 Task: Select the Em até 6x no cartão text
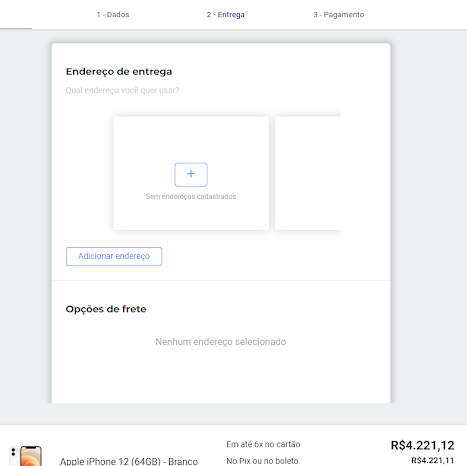click(x=263, y=444)
